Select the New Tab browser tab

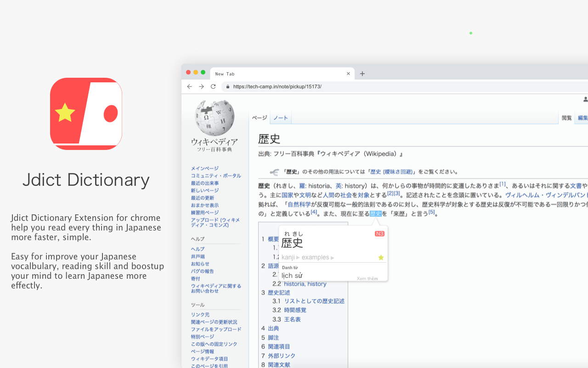pyautogui.click(x=282, y=74)
